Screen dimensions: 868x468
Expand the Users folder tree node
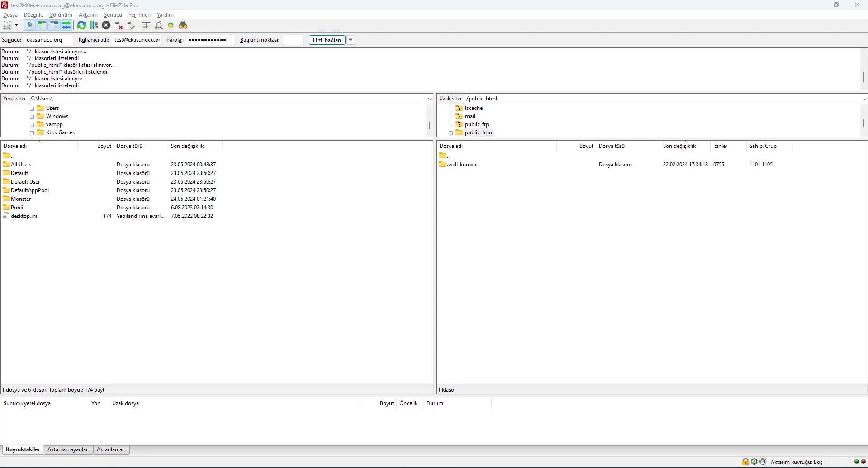coord(32,109)
